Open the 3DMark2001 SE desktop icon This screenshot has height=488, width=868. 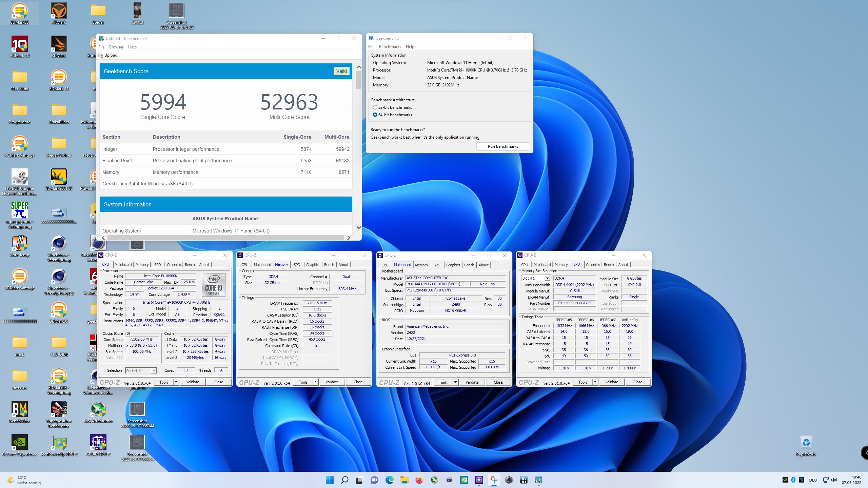click(x=59, y=180)
